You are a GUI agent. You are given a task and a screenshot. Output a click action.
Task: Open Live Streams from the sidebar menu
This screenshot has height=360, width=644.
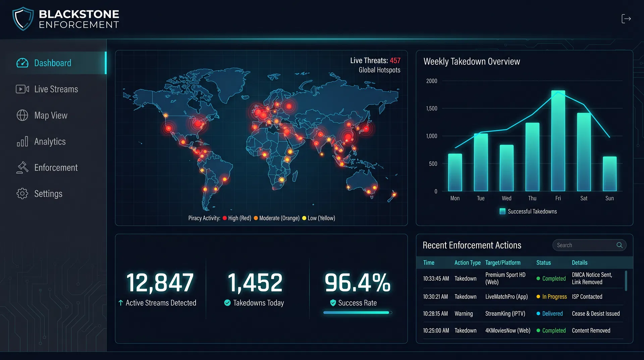click(x=55, y=89)
